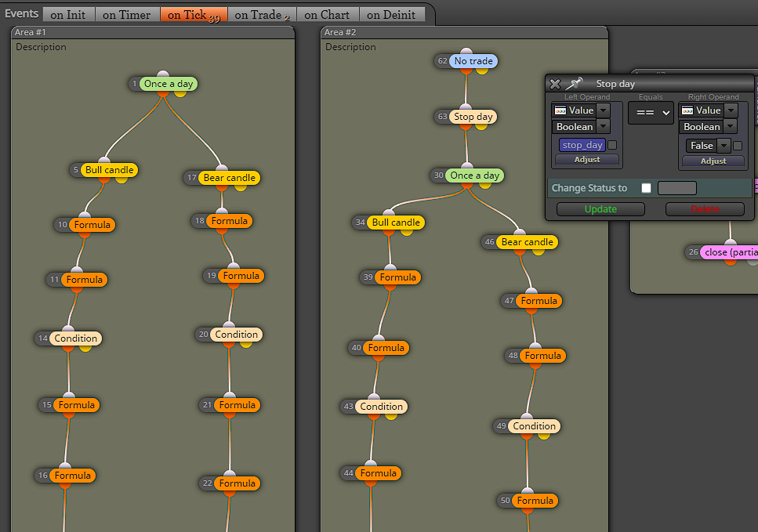Click the red Delete button
The width and height of the screenshot is (758, 532).
705,209
